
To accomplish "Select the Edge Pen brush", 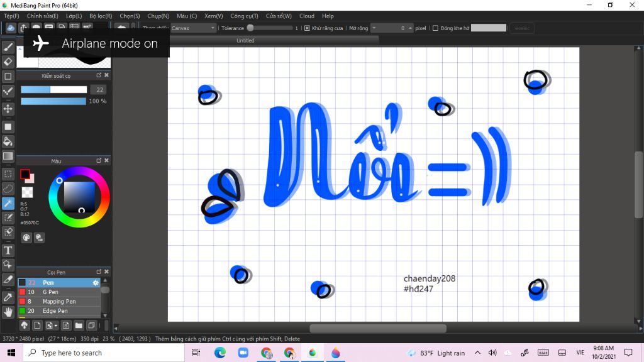I will point(58,310).
